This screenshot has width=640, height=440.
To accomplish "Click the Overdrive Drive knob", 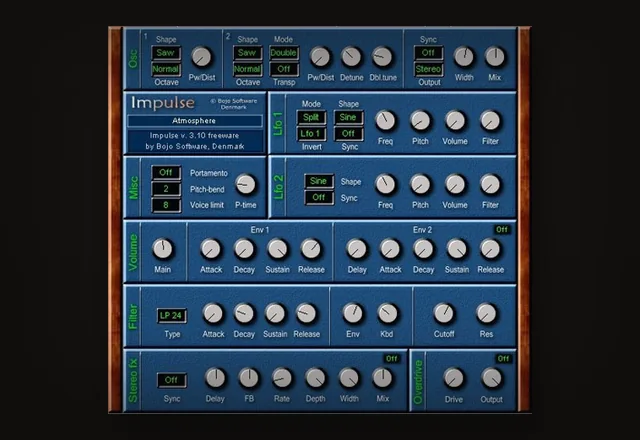I will tap(453, 378).
